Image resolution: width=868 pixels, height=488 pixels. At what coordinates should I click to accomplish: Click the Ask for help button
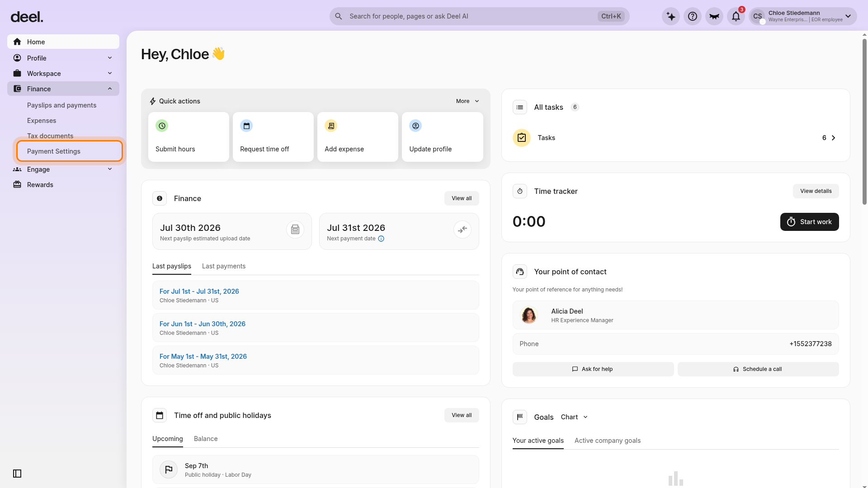(x=593, y=369)
